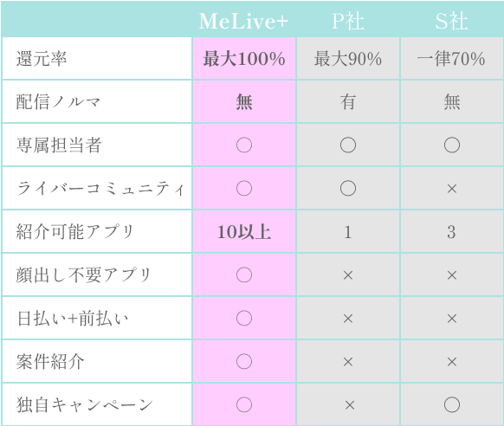This screenshot has height=426, width=504.
Task: Click the circle icon for P社 ライバーコミュニティ
Action: tap(348, 188)
